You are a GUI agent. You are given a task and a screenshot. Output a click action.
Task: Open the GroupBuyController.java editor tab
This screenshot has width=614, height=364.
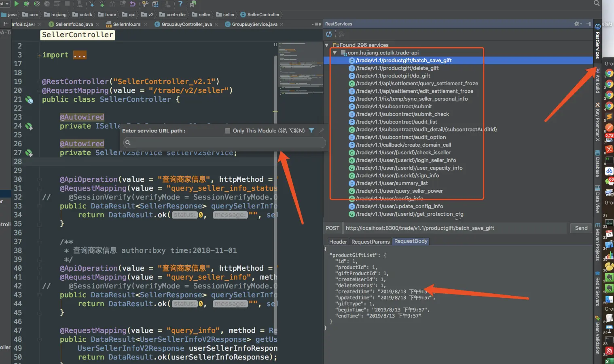186,24
